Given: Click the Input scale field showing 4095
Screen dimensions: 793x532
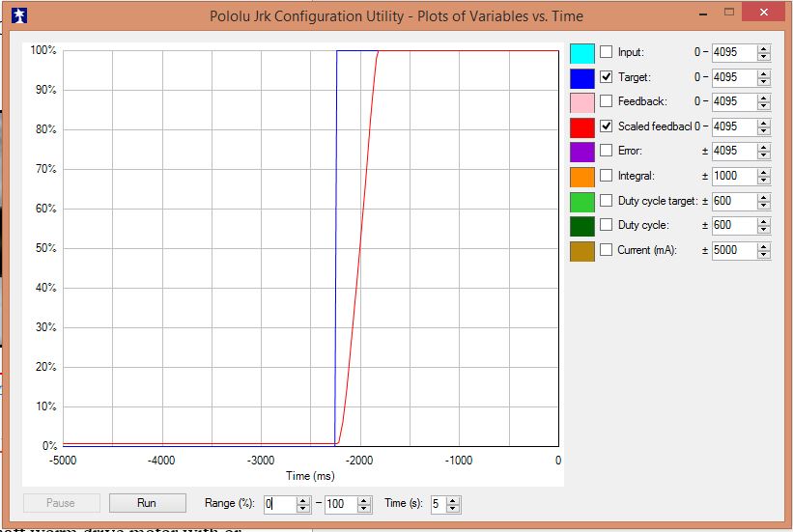Looking at the screenshot, I should 734,52.
